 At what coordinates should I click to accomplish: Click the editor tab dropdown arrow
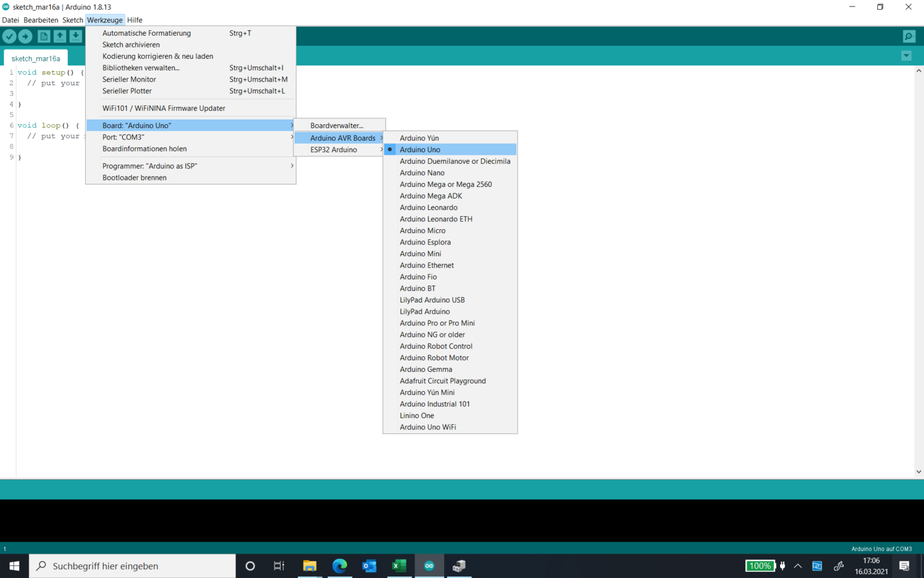[x=906, y=55]
